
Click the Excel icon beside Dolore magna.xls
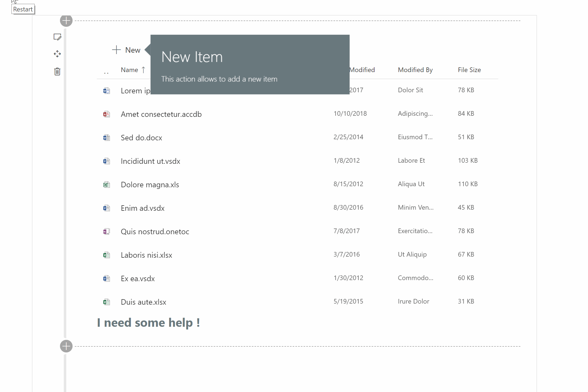pyautogui.click(x=106, y=185)
